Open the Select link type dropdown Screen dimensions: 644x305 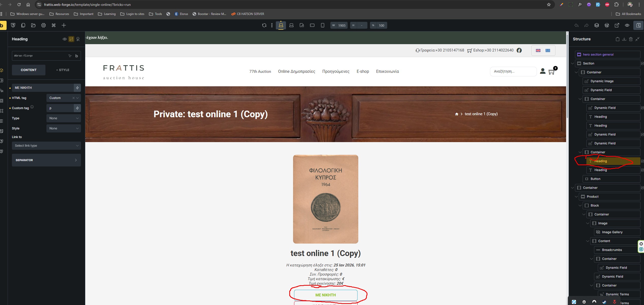point(46,146)
